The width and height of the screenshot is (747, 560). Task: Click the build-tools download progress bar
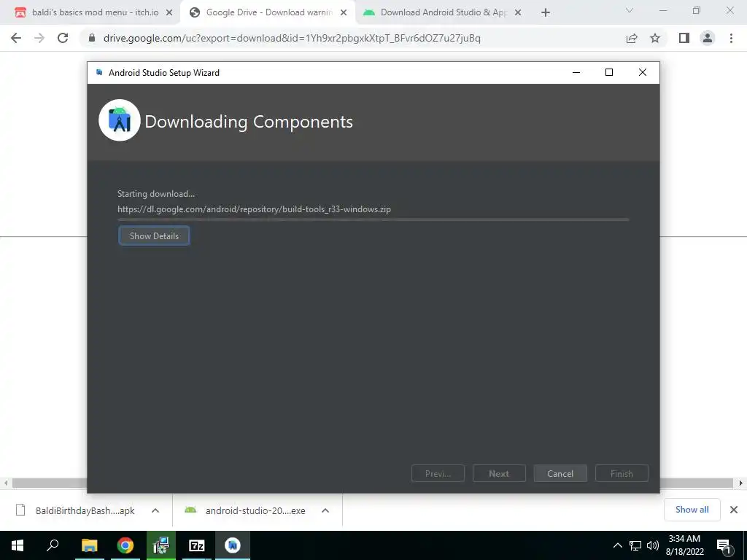[373, 219]
